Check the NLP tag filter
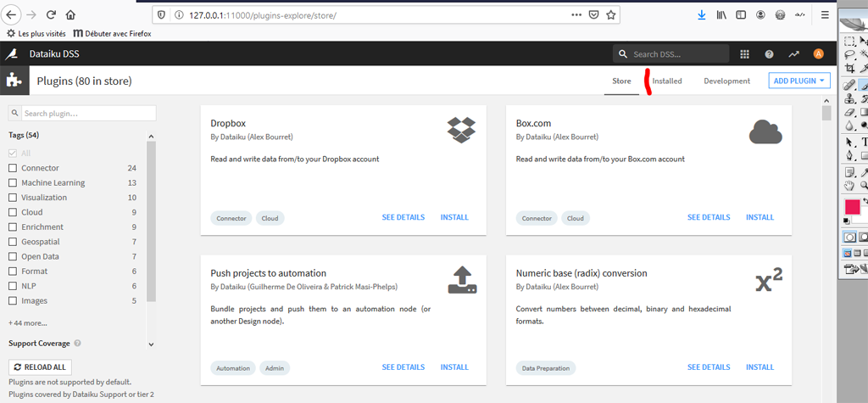 (13, 286)
